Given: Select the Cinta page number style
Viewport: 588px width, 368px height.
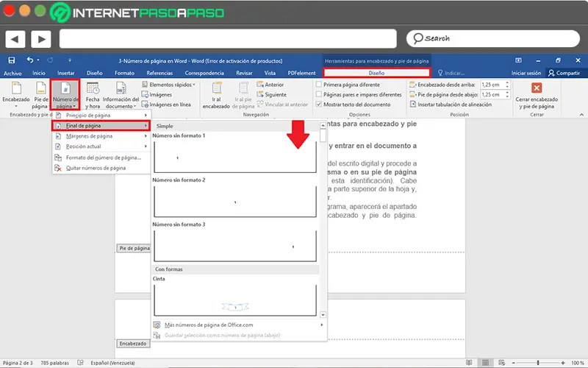Looking at the screenshot, I should pyautogui.click(x=235, y=300).
